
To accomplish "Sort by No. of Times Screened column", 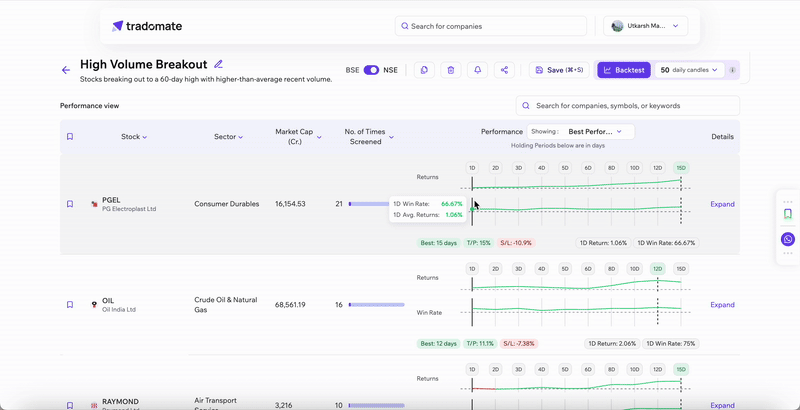I will [x=369, y=137].
